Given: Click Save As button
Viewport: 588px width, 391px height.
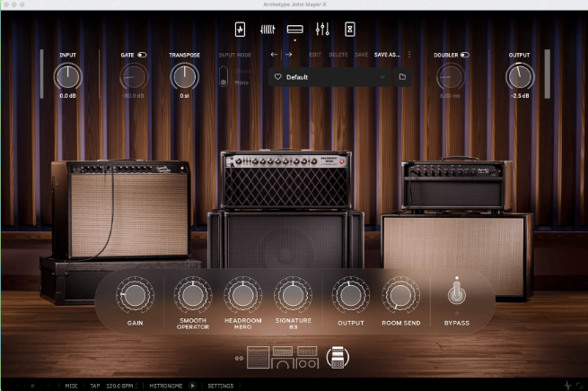Looking at the screenshot, I should coord(388,55).
